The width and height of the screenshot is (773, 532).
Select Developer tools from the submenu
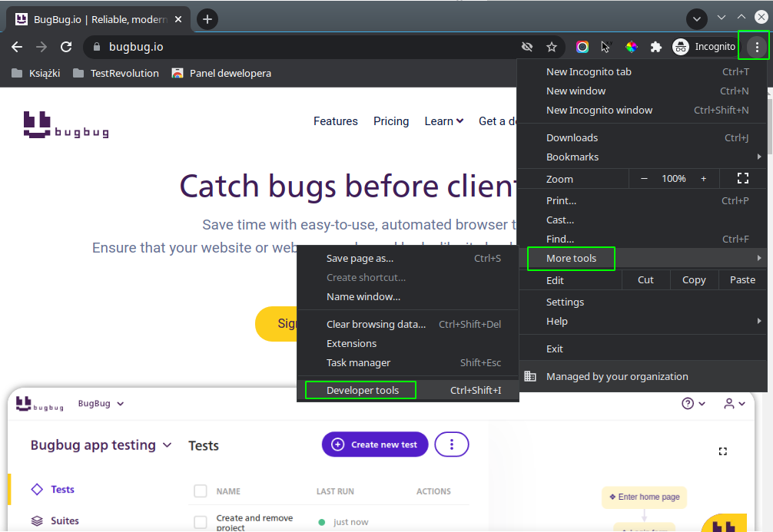pyautogui.click(x=408, y=390)
